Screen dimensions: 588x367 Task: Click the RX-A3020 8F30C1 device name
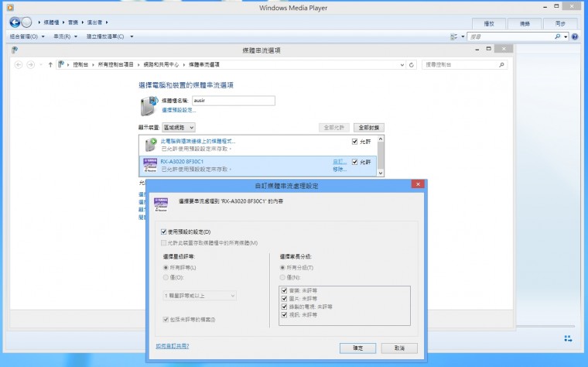click(182, 162)
